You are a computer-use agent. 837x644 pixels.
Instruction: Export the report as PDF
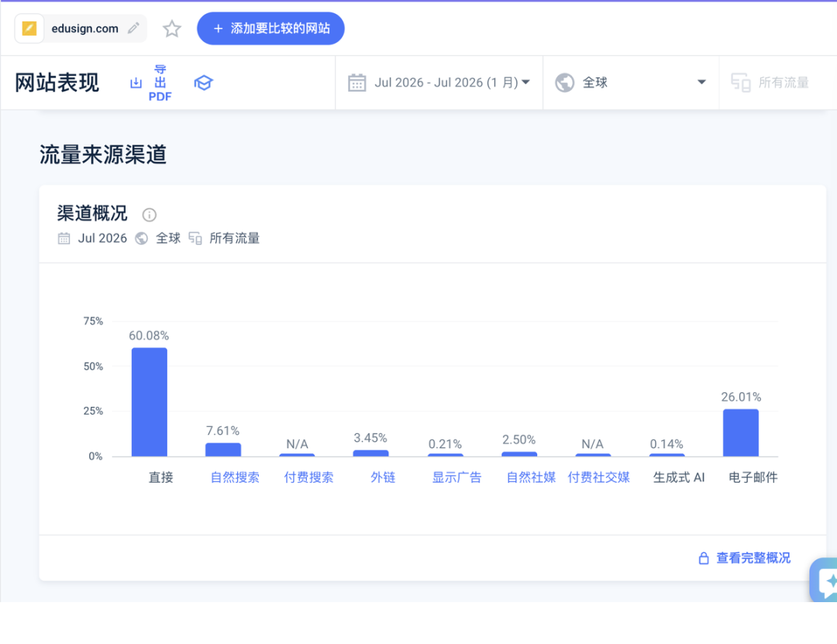(x=160, y=83)
